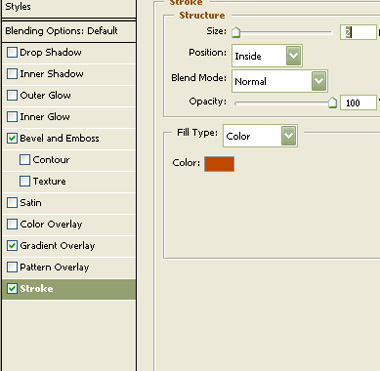This screenshot has width=380, height=371.
Task: Tick the Pattern Overlay checkbox
Action: pos(12,267)
